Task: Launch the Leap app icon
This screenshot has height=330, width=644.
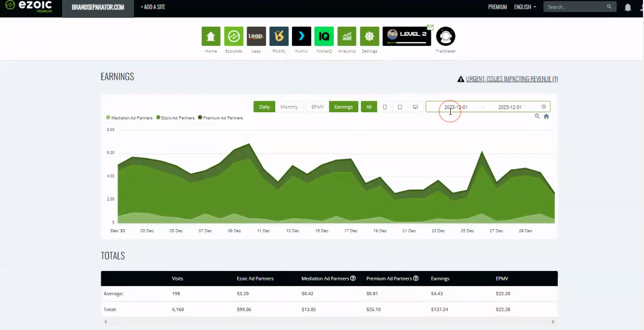Action: tap(256, 36)
